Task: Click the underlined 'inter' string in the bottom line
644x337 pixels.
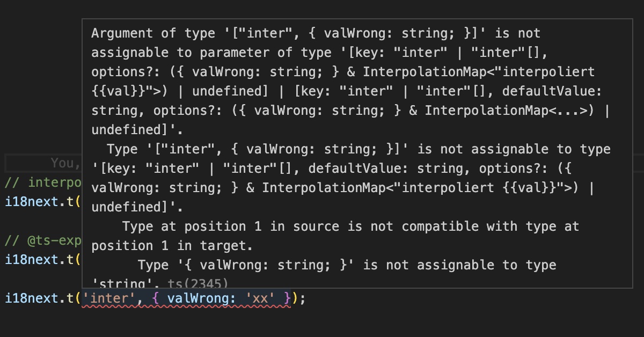Action: pos(107,298)
